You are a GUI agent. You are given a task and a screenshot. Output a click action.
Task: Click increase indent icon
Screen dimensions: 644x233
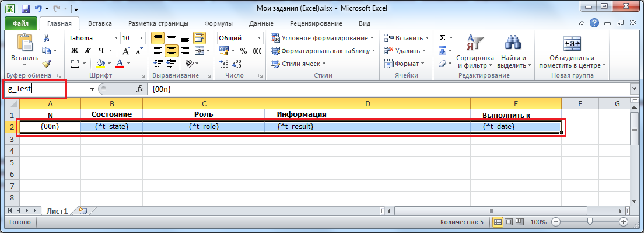171,64
